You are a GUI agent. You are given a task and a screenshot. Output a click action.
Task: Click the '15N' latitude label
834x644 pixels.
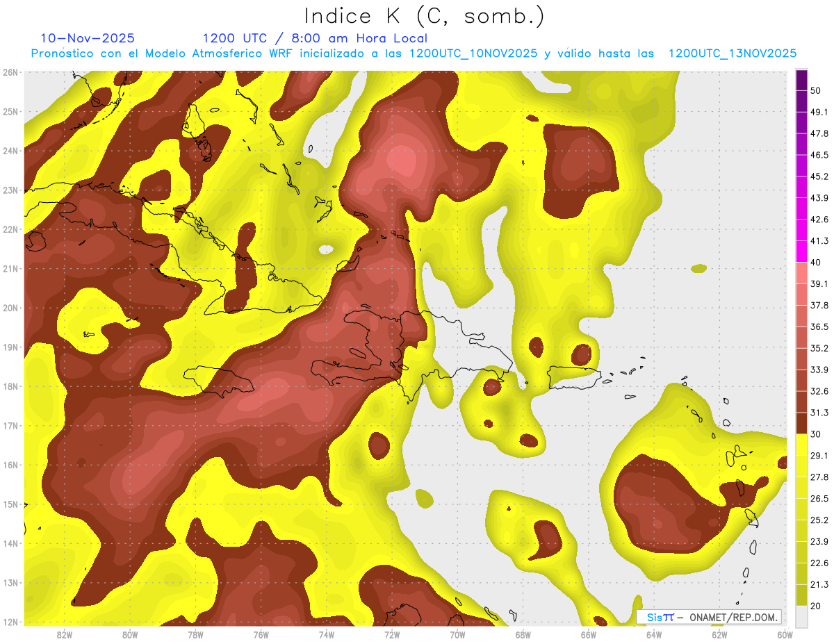[10, 504]
